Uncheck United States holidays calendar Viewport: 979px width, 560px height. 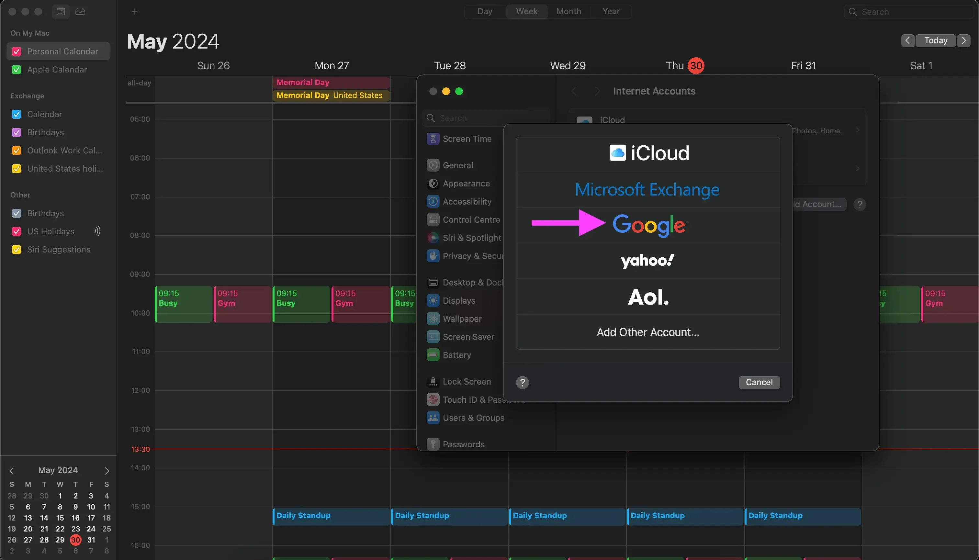[16, 168]
